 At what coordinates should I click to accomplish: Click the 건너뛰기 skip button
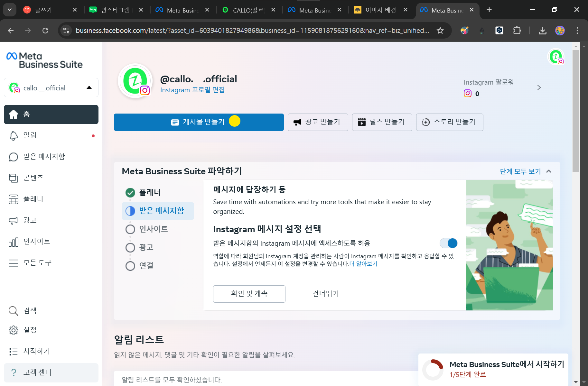pyautogui.click(x=326, y=294)
